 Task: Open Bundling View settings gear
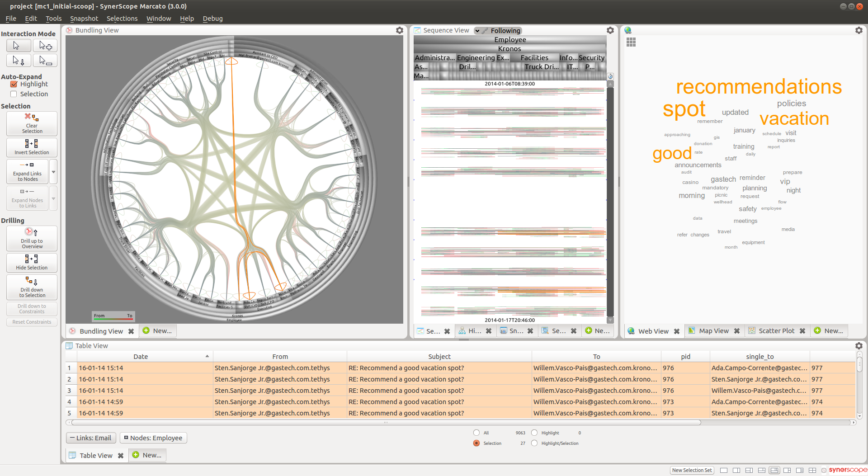tap(400, 30)
